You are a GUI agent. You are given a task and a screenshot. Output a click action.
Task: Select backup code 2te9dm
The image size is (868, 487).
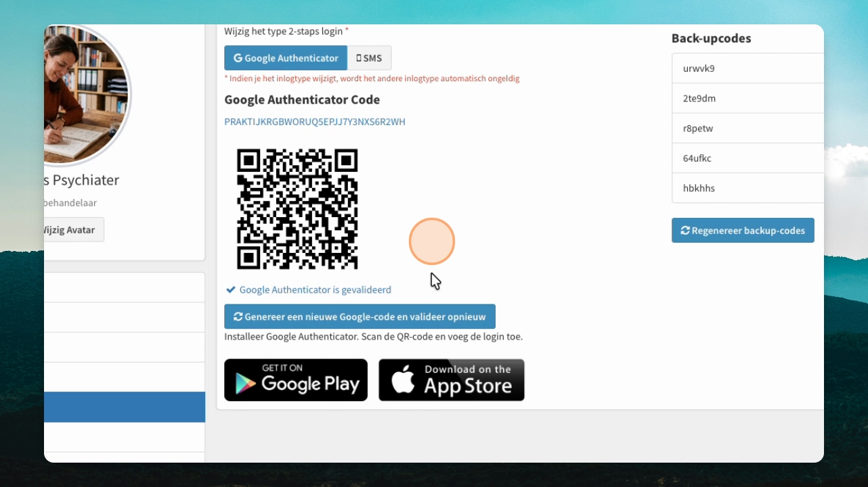[748, 98]
